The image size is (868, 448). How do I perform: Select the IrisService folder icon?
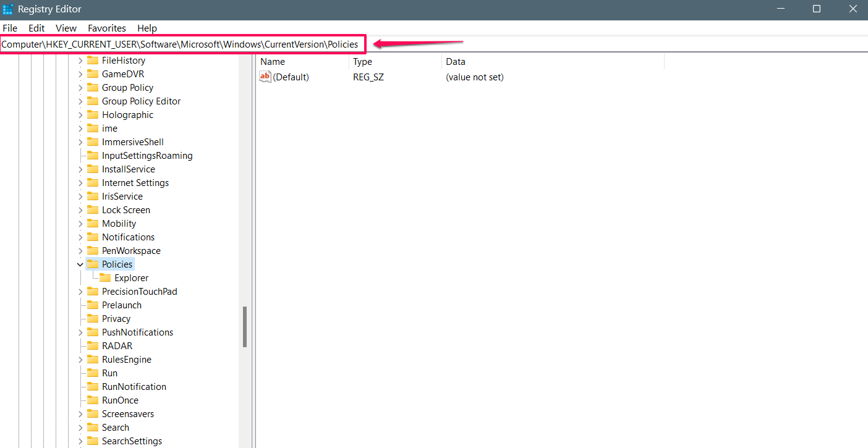pyautogui.click(x=93, y=196)
